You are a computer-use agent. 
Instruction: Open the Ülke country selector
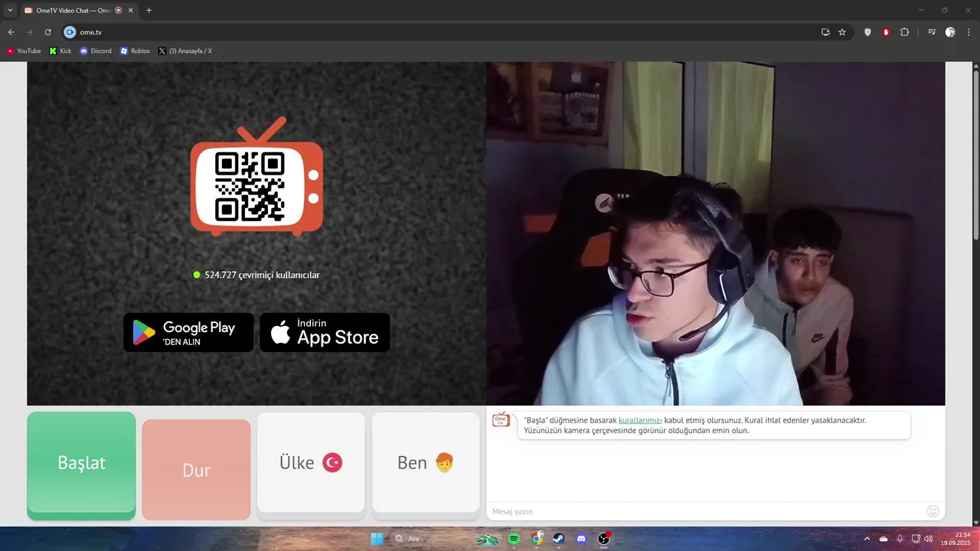[311, 463]
